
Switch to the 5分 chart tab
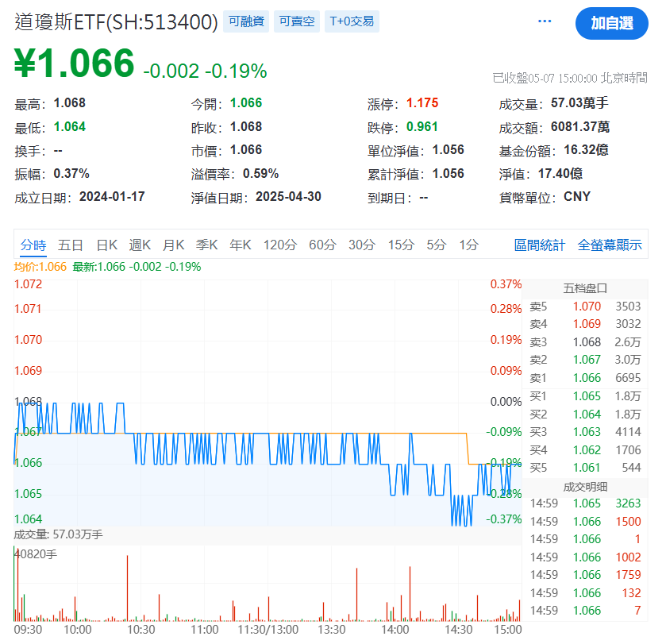(x=437, y=245)
